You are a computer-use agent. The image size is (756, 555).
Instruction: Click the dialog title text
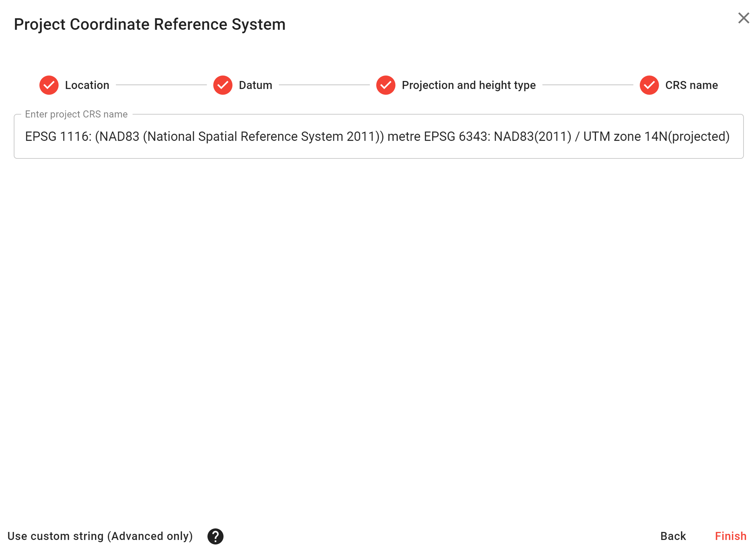click(x=150, y=25)
